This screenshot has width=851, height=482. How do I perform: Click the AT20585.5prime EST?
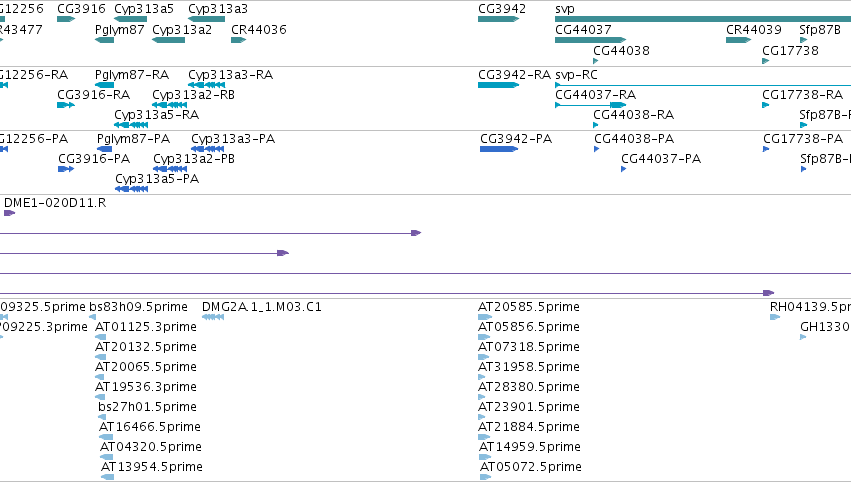(485, 317)
